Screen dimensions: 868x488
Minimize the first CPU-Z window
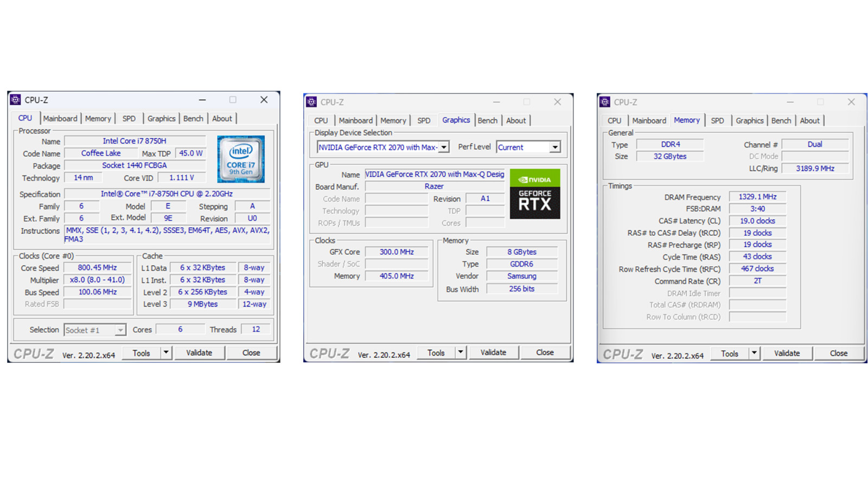click(202, 100)
